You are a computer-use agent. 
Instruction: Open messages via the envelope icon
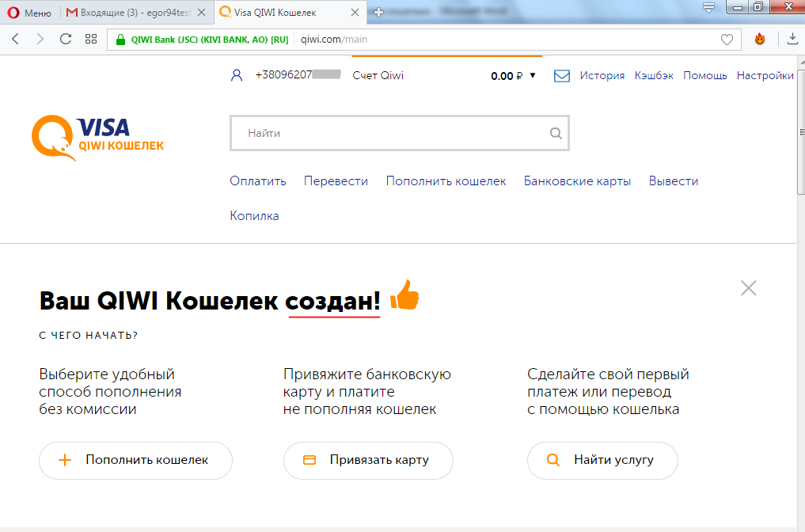(x=562, y=76)
